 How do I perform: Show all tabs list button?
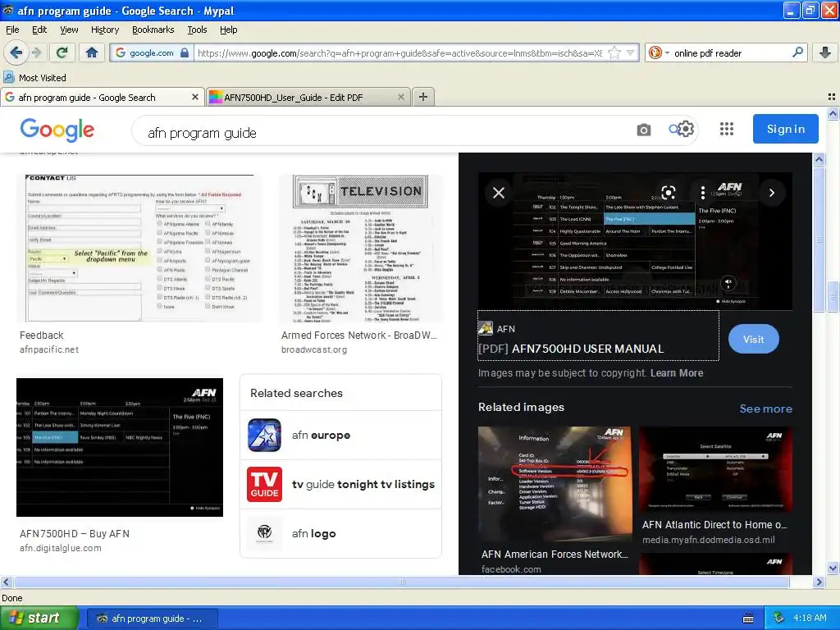click(832, 97)
